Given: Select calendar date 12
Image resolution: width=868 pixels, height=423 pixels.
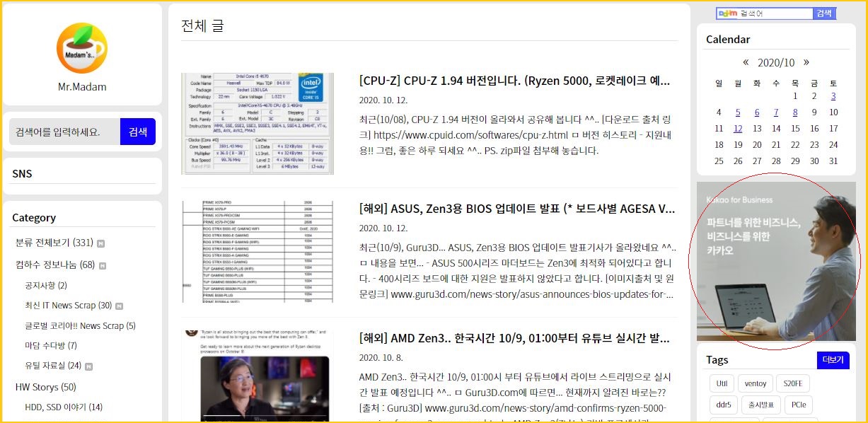Looking at the screenshot, I should (738, 129).
